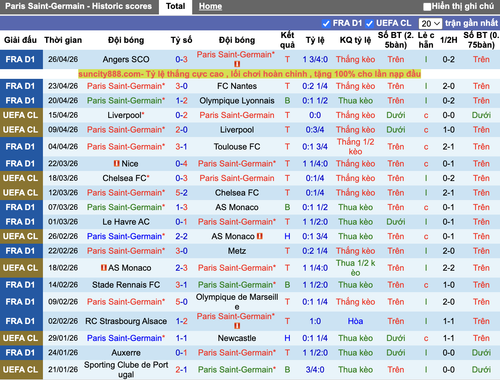Click the 2-2 half-time score on 18/02/26

(x=449, y=268)
